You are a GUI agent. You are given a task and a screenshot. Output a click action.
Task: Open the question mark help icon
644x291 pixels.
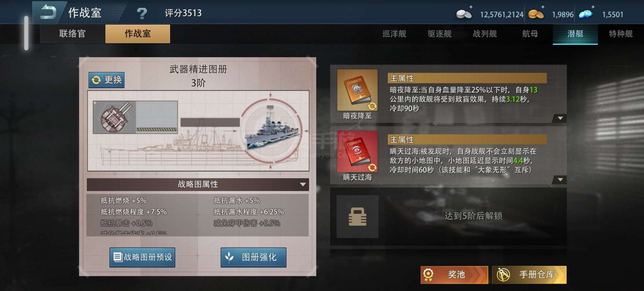pos(142,13)
